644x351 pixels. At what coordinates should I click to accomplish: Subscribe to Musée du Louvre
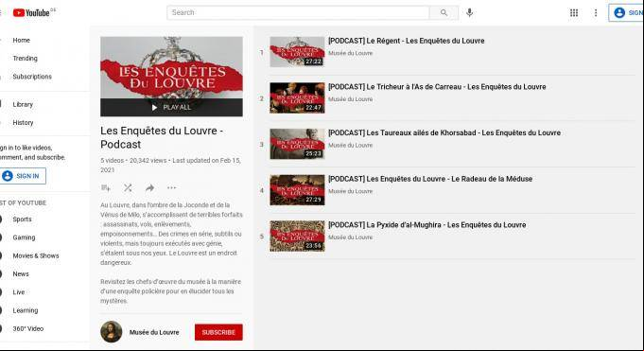[x=218, y=332]
